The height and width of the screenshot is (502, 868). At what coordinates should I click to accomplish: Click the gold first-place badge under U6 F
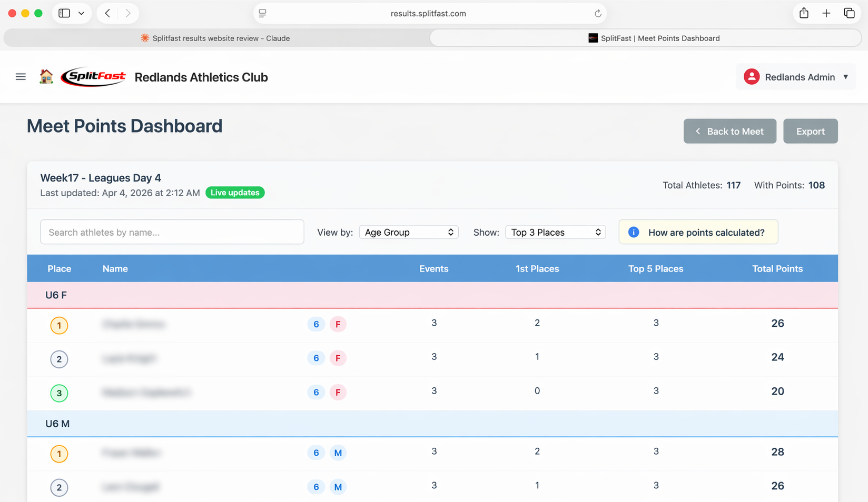point(59,325)
